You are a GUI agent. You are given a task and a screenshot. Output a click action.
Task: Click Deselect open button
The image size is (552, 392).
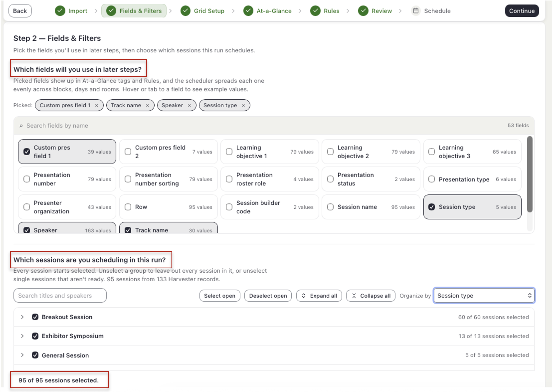268,296
